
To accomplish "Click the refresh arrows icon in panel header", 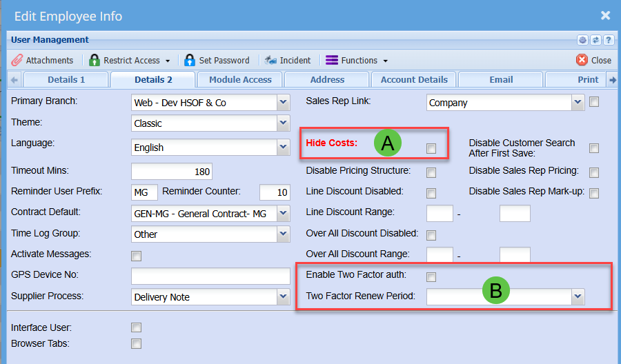I will 595,40.
